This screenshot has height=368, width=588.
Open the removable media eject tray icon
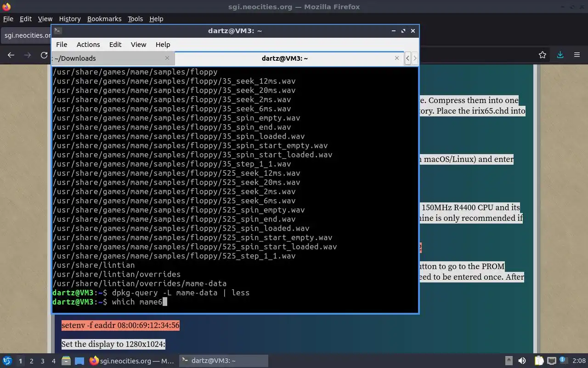[x=509, y=361]
